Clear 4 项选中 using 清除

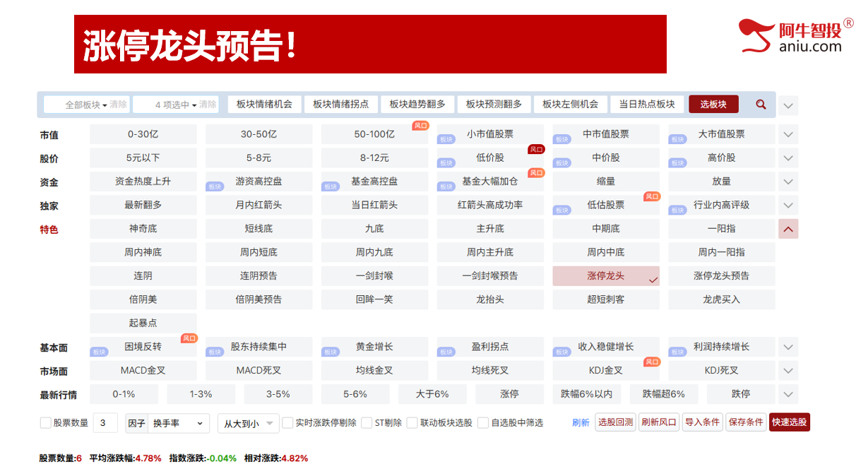click(x=208, y=105)
